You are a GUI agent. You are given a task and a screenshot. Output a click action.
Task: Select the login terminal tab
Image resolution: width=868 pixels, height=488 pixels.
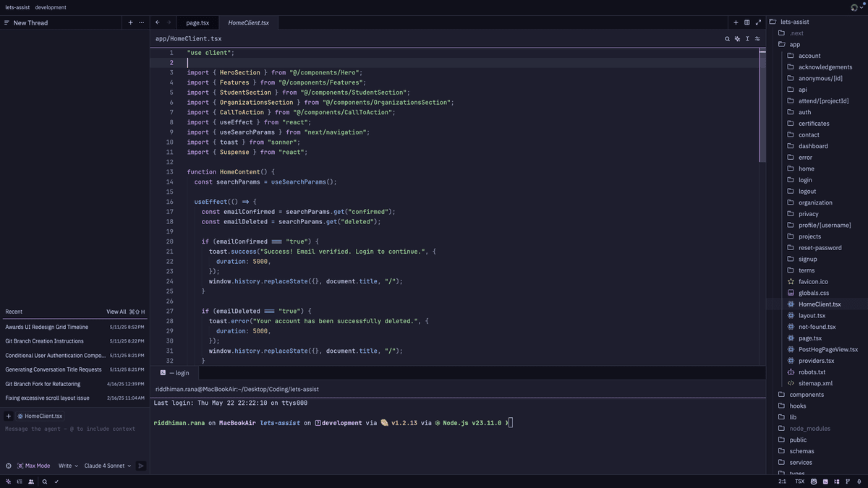coord(174,373)
